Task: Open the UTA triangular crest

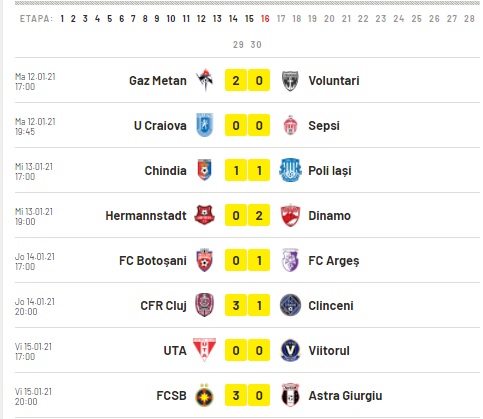Action: [x=204, y=349]
